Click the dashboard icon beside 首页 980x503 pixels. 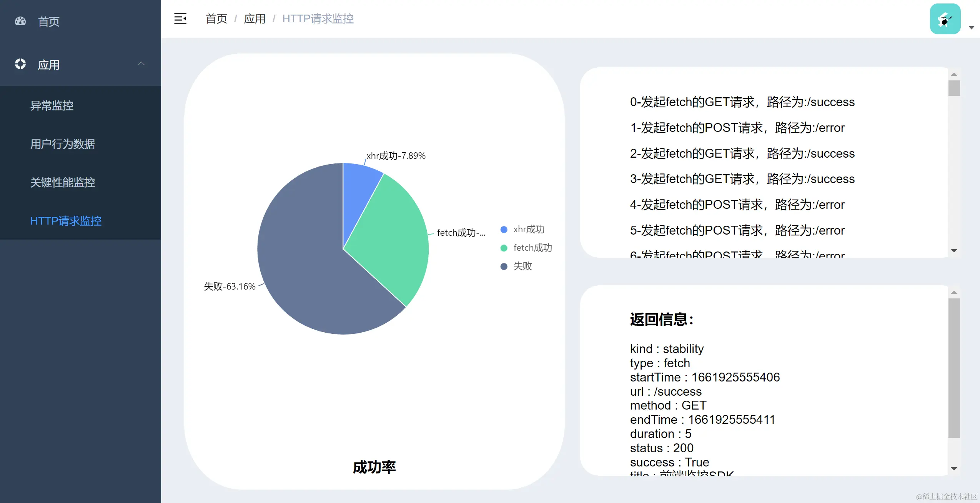pos(20,21)
